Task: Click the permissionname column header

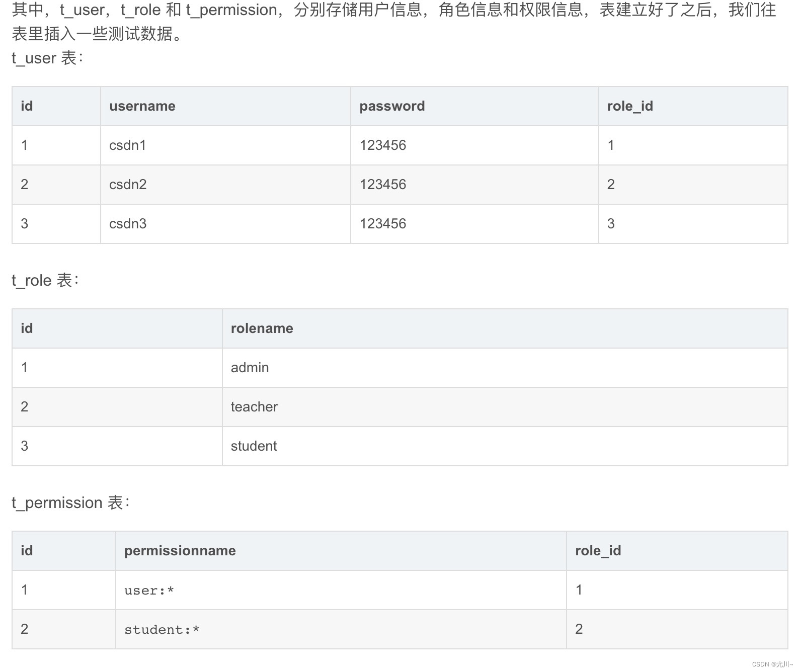Action: 341,551
